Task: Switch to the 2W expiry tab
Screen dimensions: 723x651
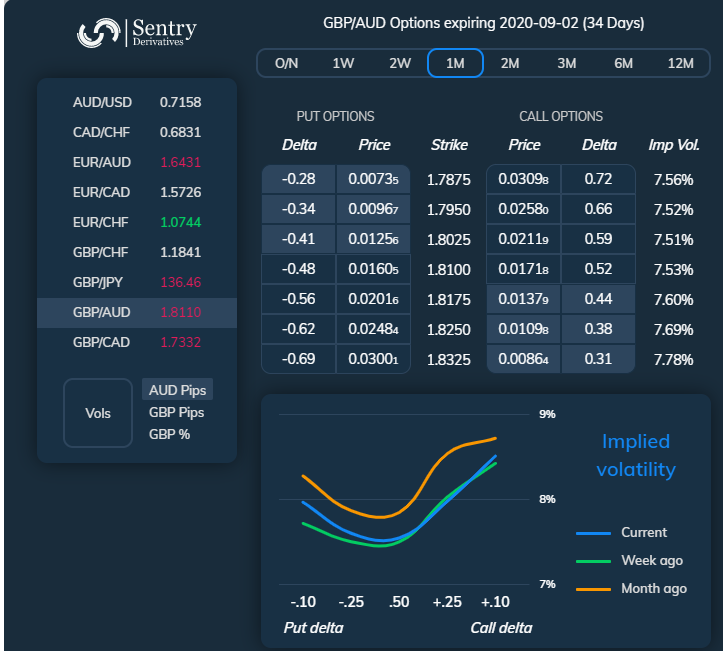Action: click(400, 63)
